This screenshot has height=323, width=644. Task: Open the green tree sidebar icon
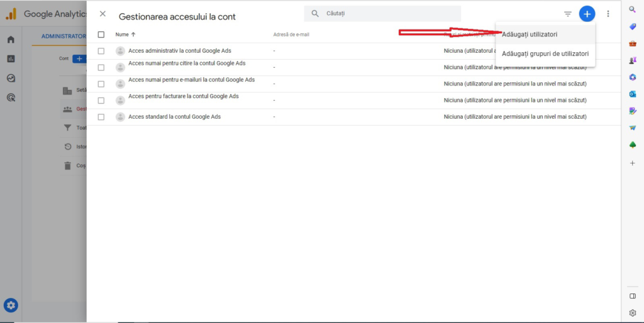(633, 145)
